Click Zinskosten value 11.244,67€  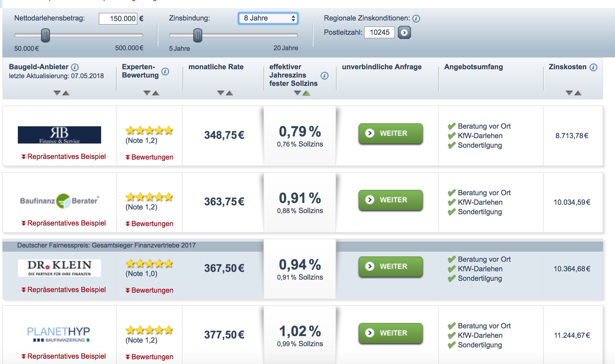pos(572,335)
